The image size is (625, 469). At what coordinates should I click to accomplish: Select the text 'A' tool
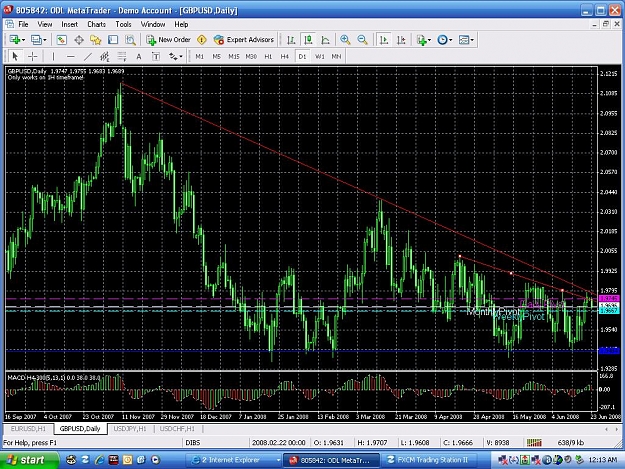pyautogui.click(x=139, y=57)
